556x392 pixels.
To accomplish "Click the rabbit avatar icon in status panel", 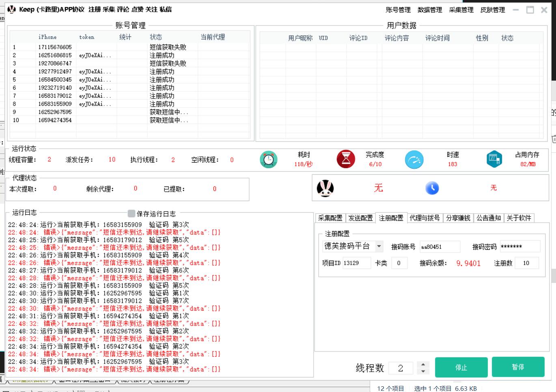I will click(325, 188).
